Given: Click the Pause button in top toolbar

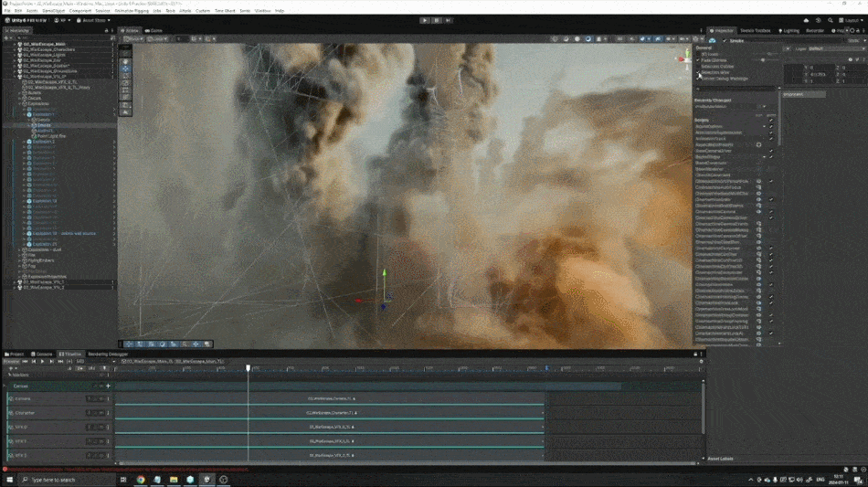Looking at the screenshot, I should point(436,20).
